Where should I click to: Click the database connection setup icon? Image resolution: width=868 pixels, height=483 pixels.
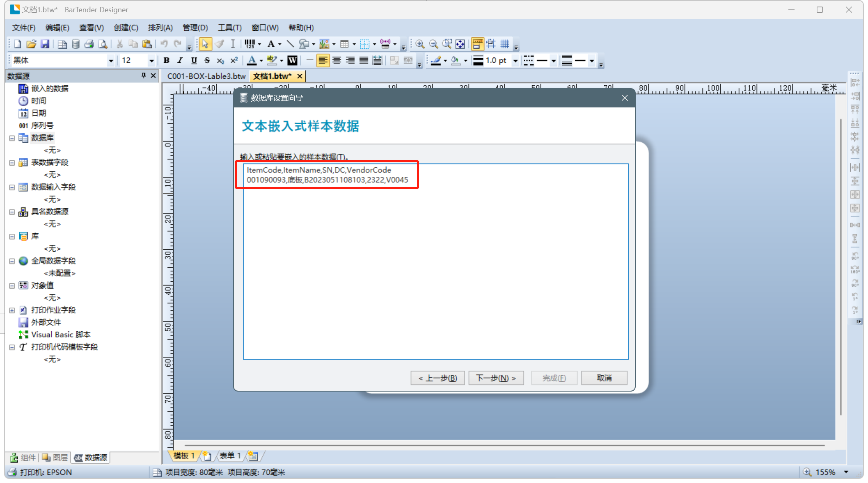click(x=76, y=44)
